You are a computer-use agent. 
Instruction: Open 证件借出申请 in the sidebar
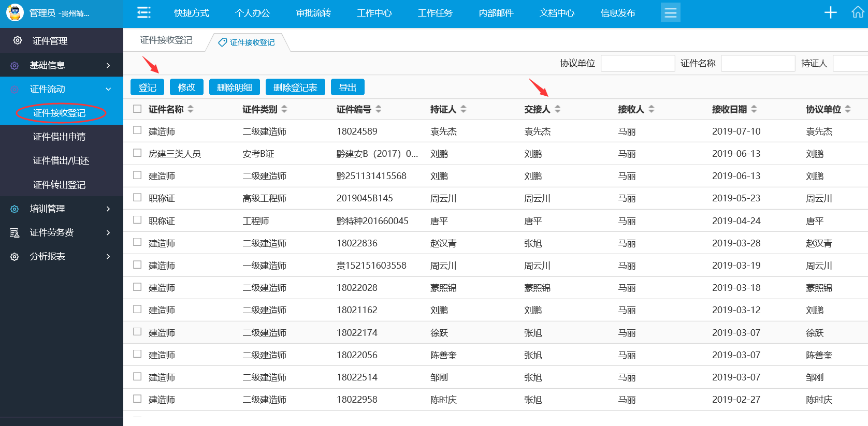pyautogui.click(x=59, y=137)
